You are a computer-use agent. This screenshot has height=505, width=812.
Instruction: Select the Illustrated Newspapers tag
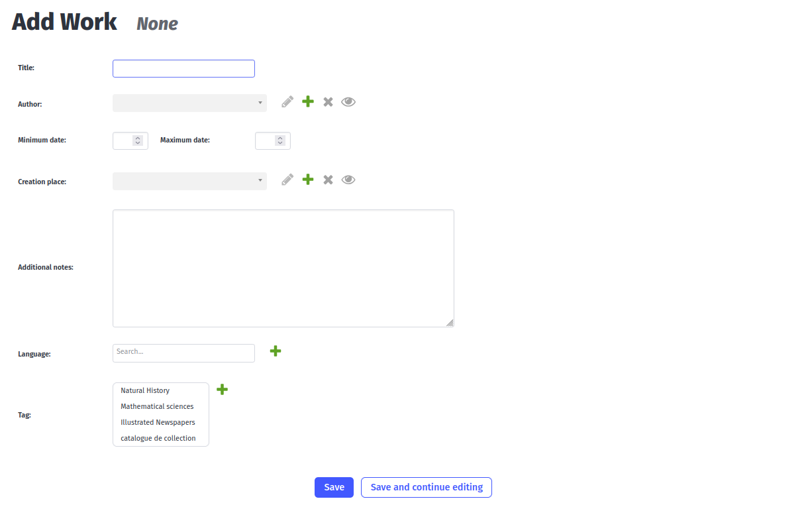point(158,422)
